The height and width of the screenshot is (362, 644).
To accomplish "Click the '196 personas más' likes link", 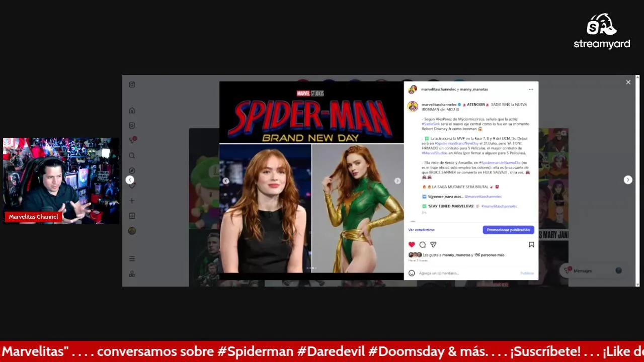I will (489, 255).
